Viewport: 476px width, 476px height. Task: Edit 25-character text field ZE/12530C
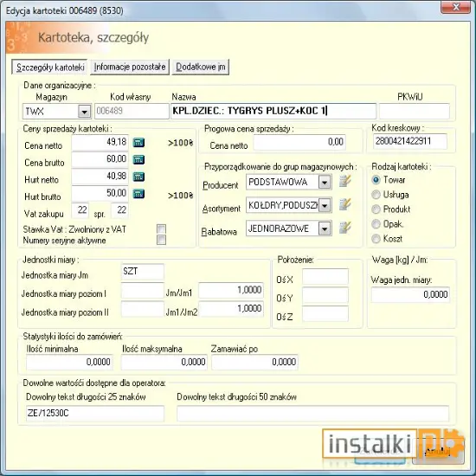pos(95,414)
